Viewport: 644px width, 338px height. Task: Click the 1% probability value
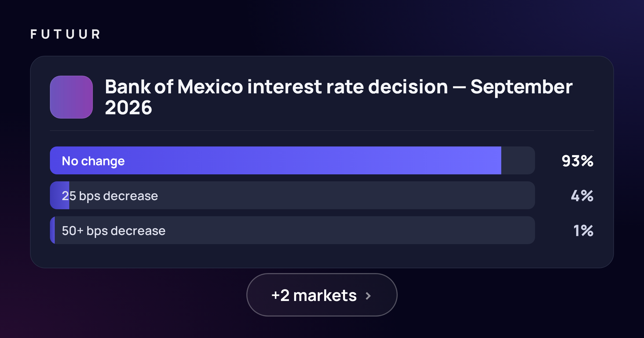click(x=583, y=231)
